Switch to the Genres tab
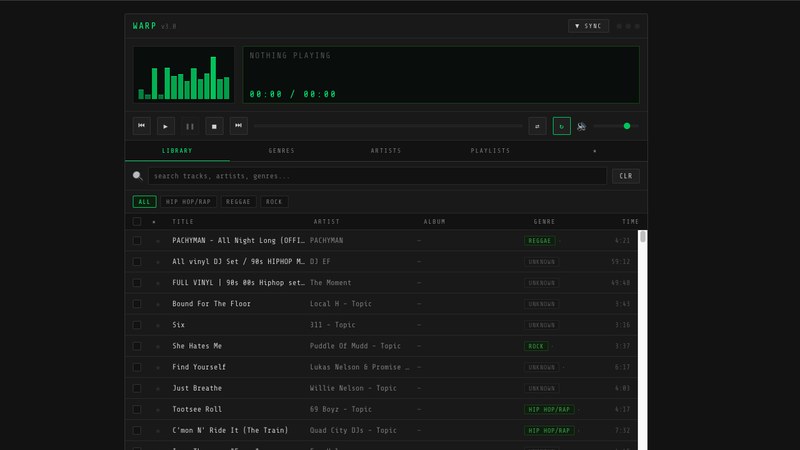Screen dimensions: 800x450 click(x=282, y=151)
